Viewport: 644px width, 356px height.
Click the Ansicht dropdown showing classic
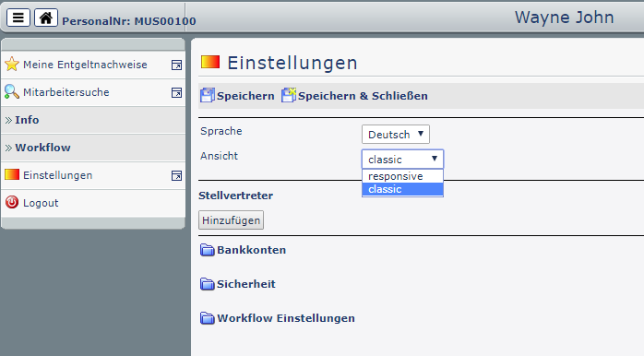tap(402, 159)
